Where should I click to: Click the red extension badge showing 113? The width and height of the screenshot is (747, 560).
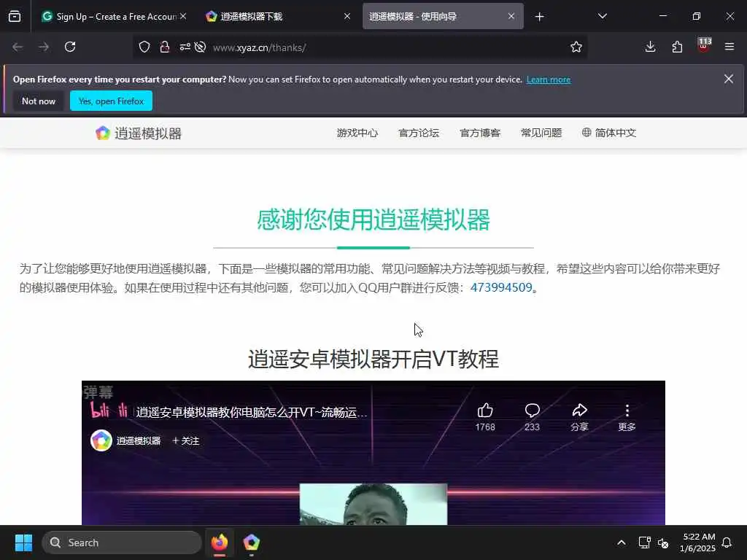tap(704, 45)
